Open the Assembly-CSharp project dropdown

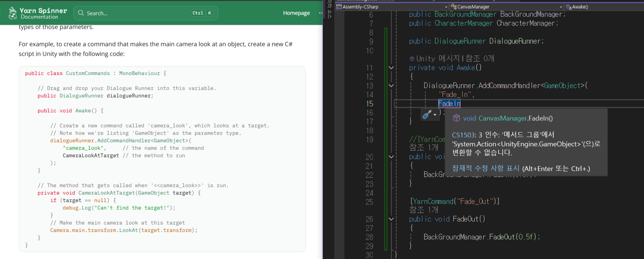[446, 7]
